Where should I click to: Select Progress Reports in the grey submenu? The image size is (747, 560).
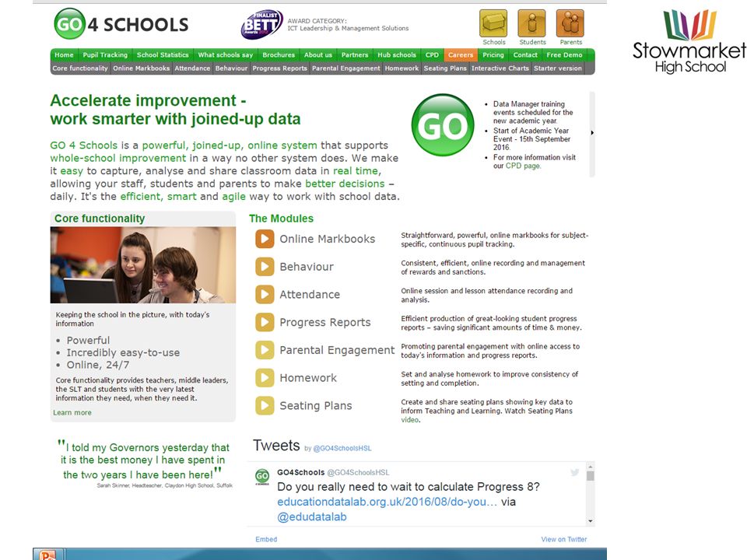[279, 68]
